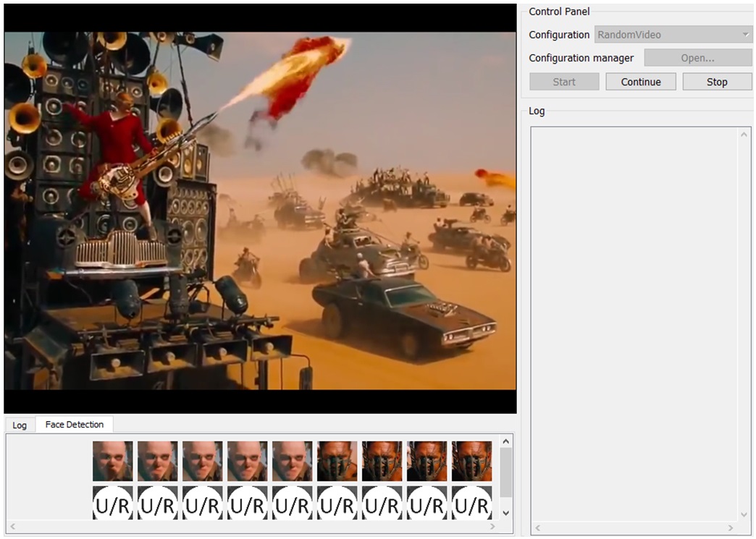The width and height of the screenshot is (756, 539).
Task: Click the fourth detected face thumbnail
Action: point(248,461)
